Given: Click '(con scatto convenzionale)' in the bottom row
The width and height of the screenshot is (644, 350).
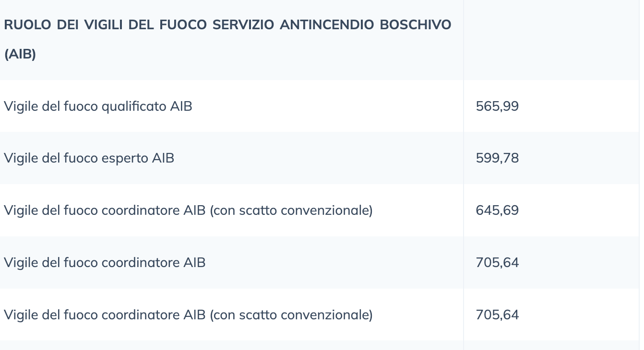Looking at the screenshot, I should [291, 315].
